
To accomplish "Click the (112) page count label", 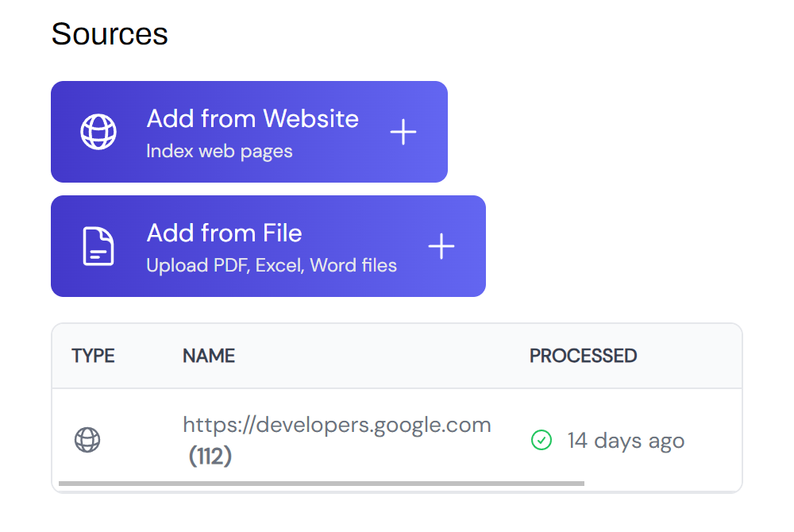I will [210, 457].
